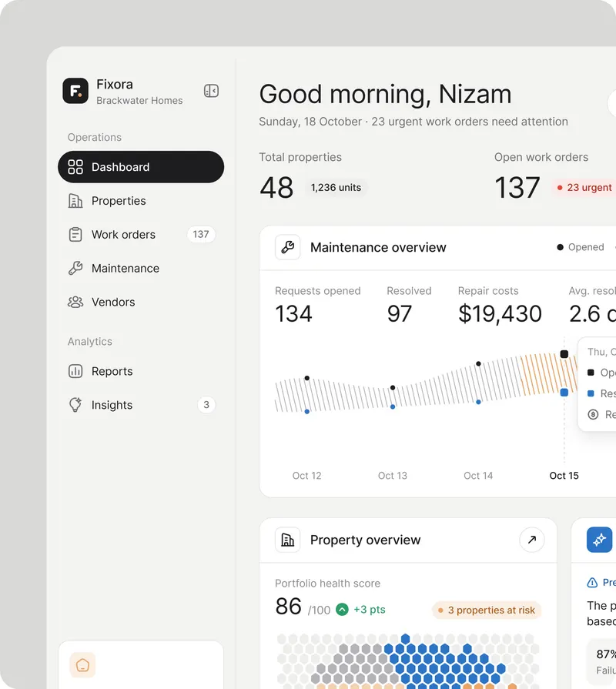The width and height of the screenshot is (616, 689).
Task: Click the Resolved value 97
Action: click(400, 314)
